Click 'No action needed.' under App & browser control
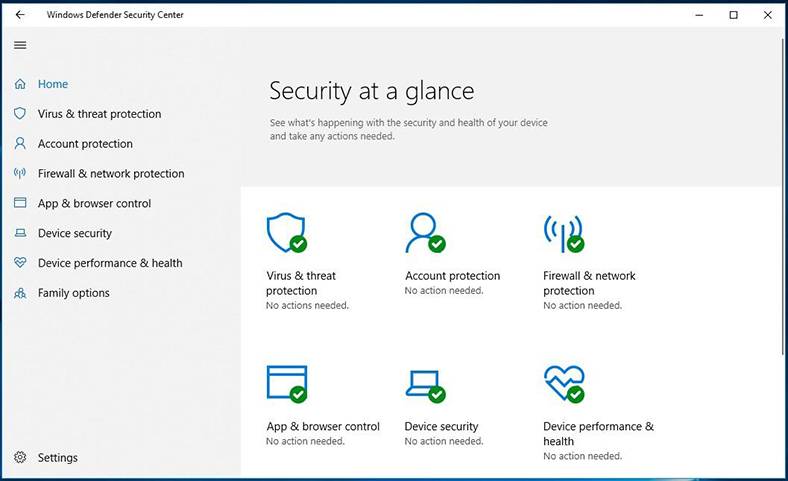This screenshot has width=788, height=481. (x=305, y=441)
